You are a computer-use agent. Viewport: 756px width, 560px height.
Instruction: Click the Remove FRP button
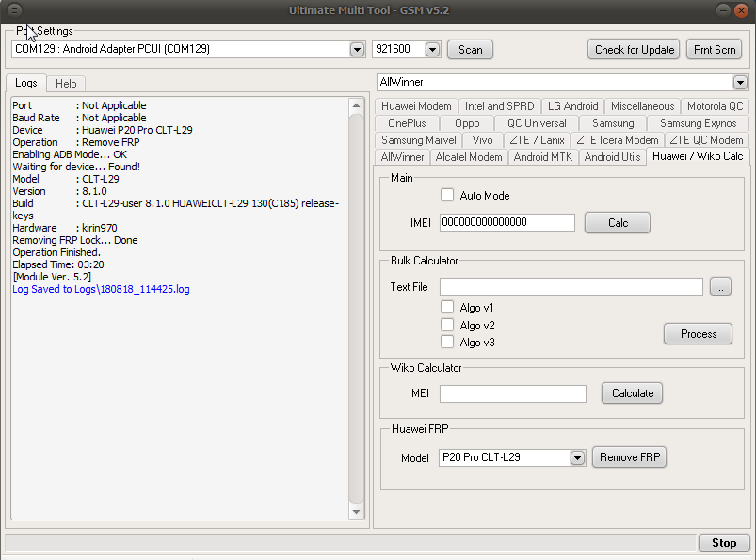(x=630, y=457)
